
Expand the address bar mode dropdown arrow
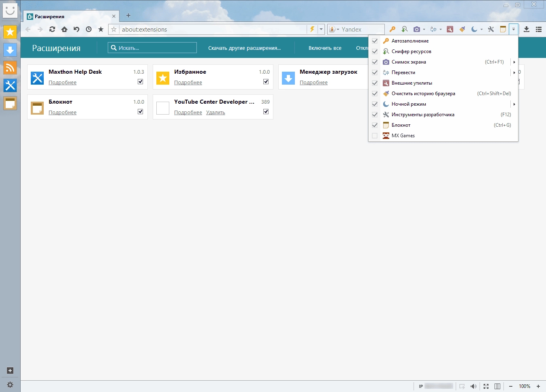tap(321, 29)
